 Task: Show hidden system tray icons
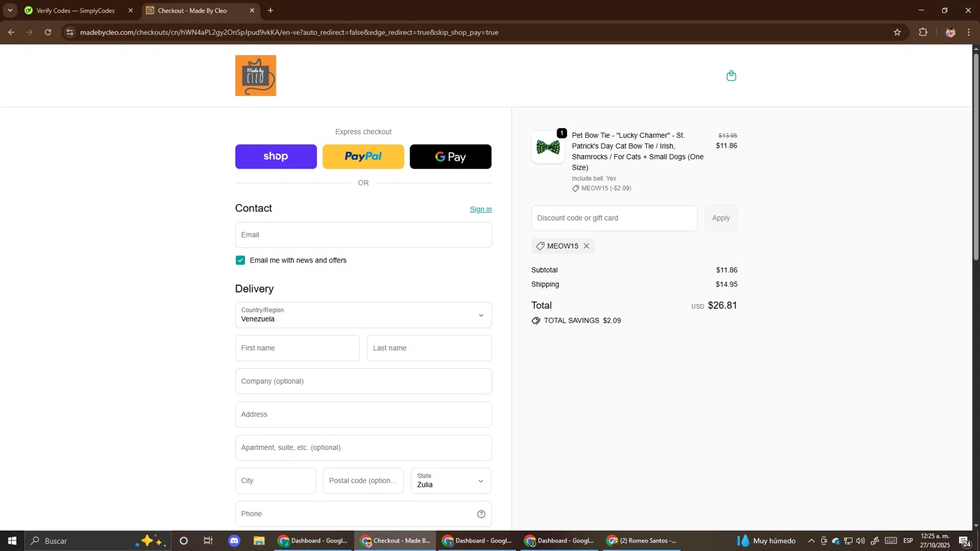811,541
